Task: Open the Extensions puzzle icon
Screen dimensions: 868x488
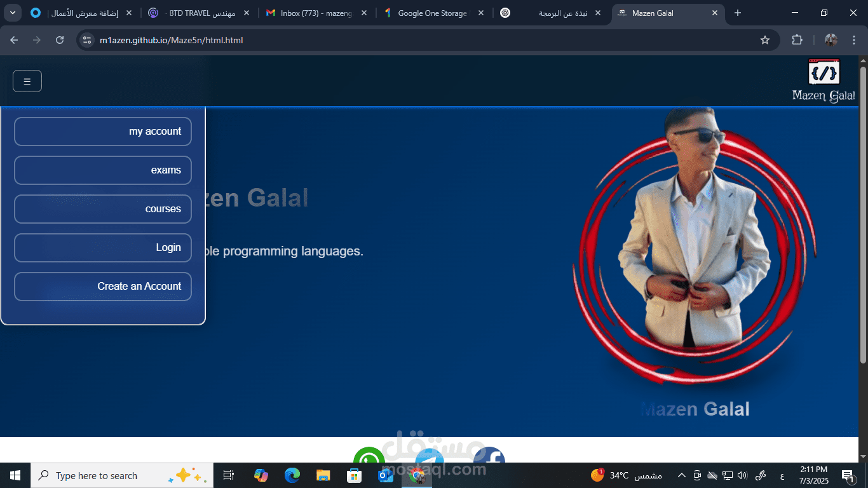Action: tap(797, 40)
